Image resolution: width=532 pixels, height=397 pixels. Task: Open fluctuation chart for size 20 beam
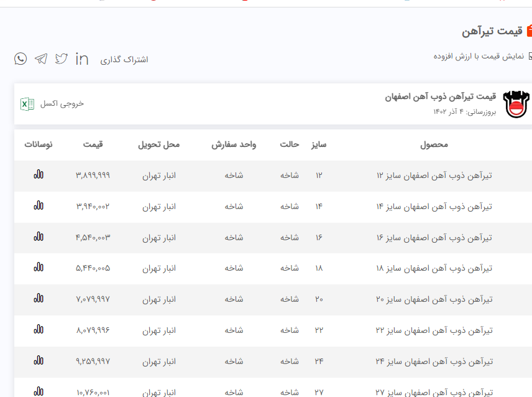[x=39, y=299]
